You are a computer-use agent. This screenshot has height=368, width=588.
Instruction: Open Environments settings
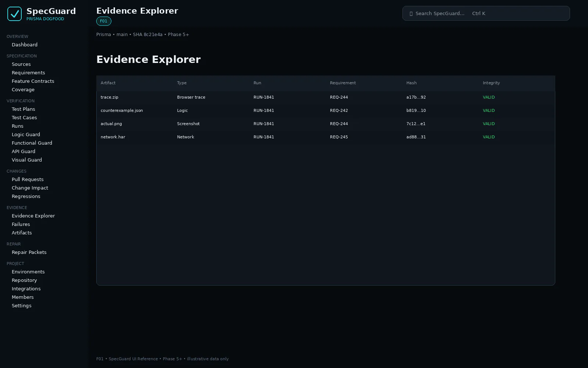pos(28,272)
